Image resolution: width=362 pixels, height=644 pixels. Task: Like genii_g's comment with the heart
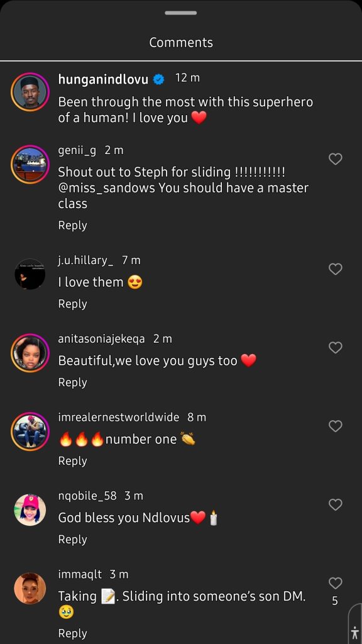coord(336,159)
